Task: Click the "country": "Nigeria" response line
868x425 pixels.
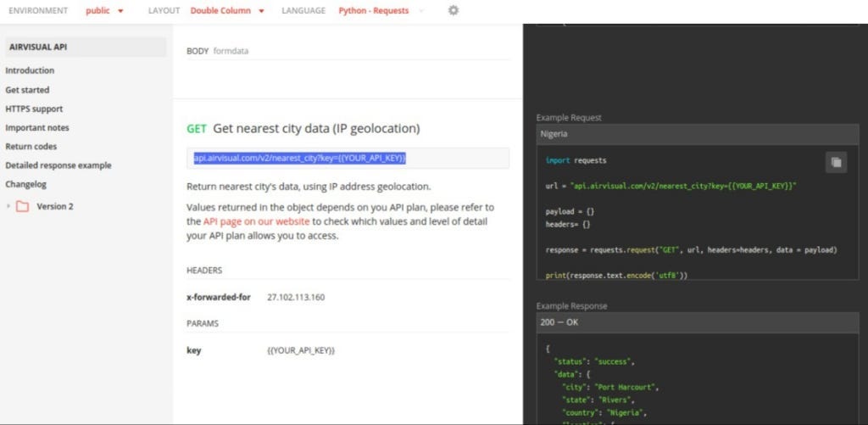Action: 604,413
